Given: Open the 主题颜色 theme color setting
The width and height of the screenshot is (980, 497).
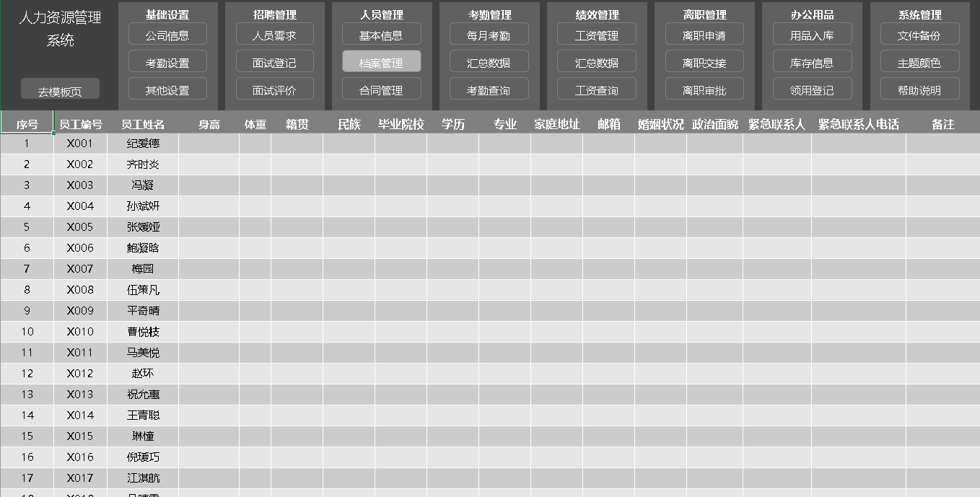Looking at the screenshot, I should (919, 62).
